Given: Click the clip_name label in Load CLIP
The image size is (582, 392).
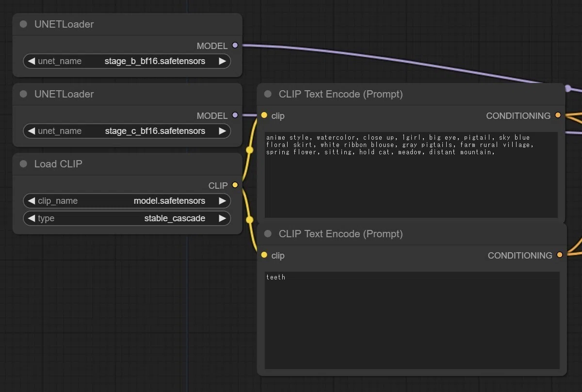Looking at the screenshot, I should pyautogui.click(x=58, y=201).
